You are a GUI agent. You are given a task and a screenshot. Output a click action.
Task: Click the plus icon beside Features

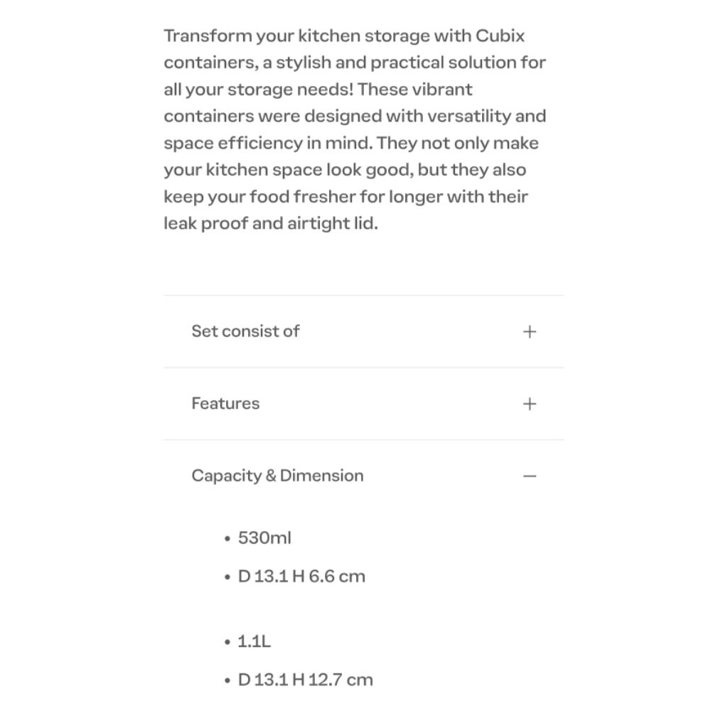point(529,404)
